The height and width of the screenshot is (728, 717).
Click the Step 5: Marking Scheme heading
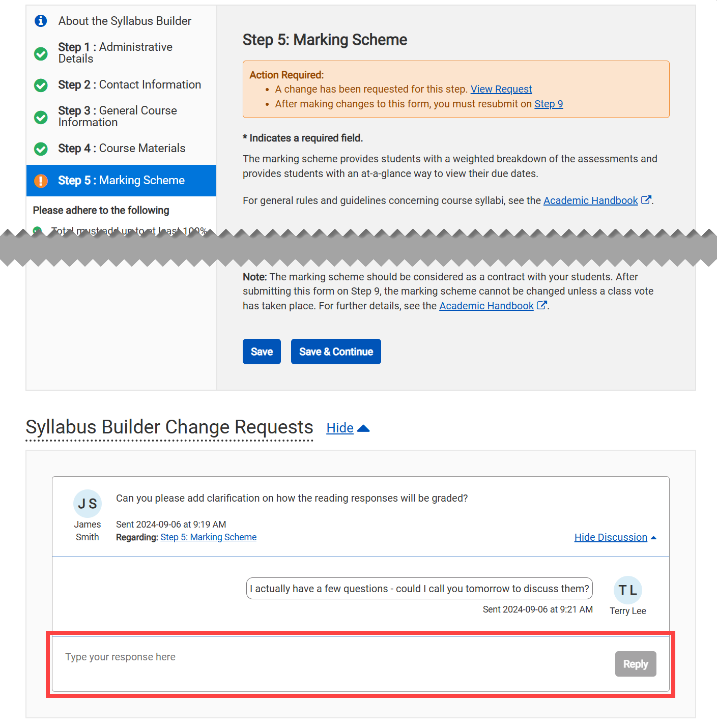(x=325, y=40)
